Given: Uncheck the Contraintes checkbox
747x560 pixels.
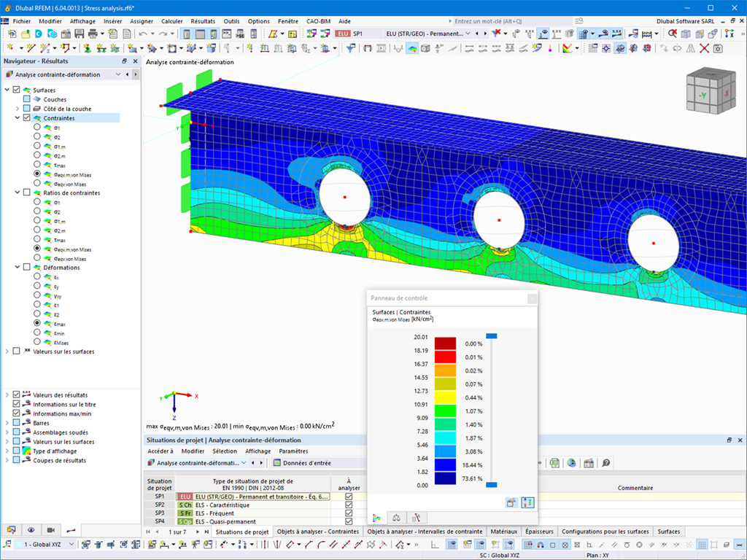Looking at the screenshot, I should coord(27,117).
